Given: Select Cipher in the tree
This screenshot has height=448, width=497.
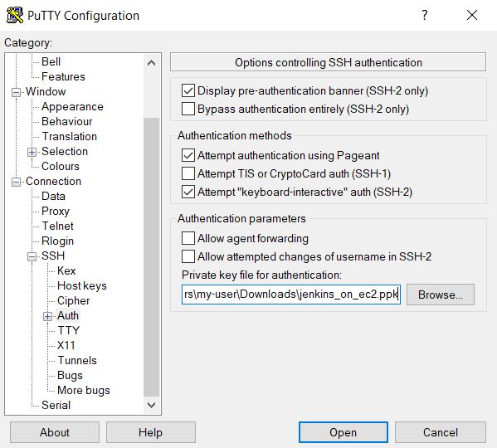Looking at the screenshot, I should pos(73,300).
